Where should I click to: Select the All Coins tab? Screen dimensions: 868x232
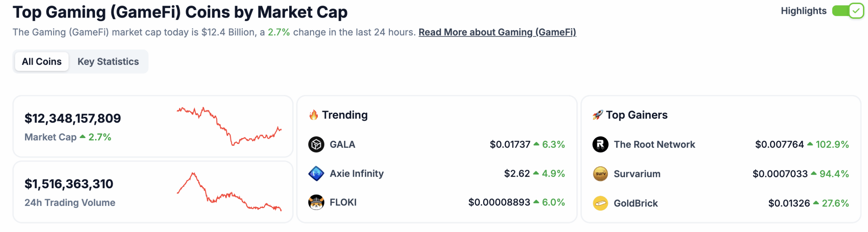(x=41, y=61)
